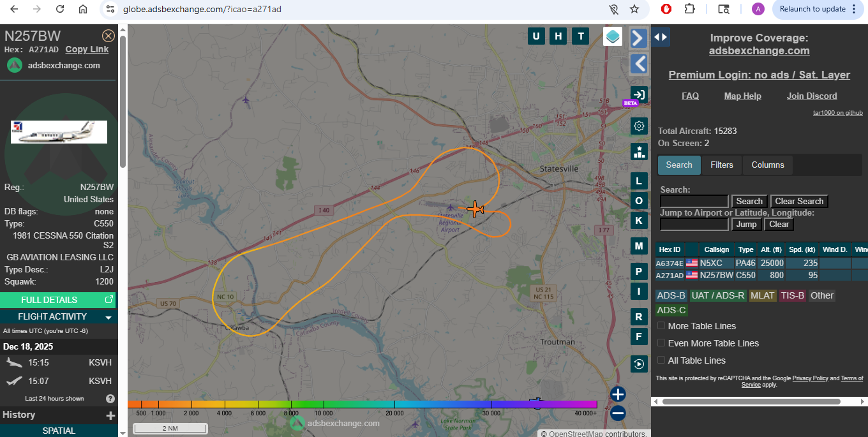Sort table by Callsign column header
Image resolution: width=868 pixels, height=437 pixels.
(x=716, y=249)
